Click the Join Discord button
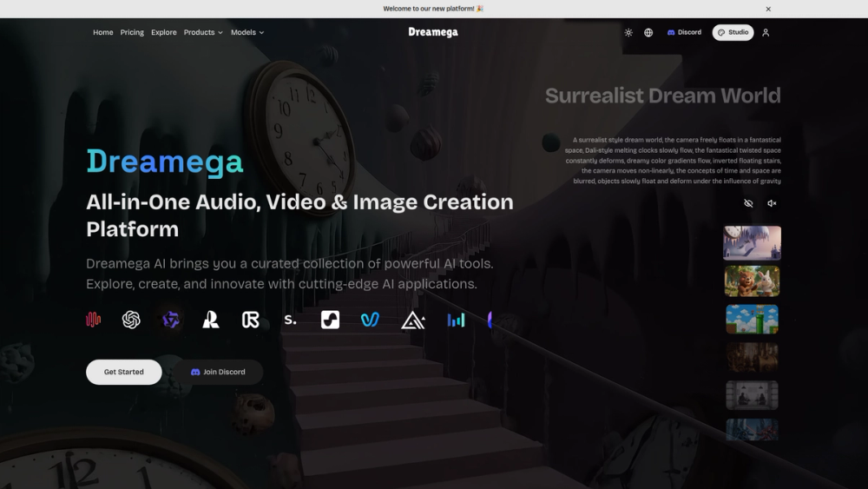This screenshot has width=868, height=489. pyautogui.click(x=218, y=372)
